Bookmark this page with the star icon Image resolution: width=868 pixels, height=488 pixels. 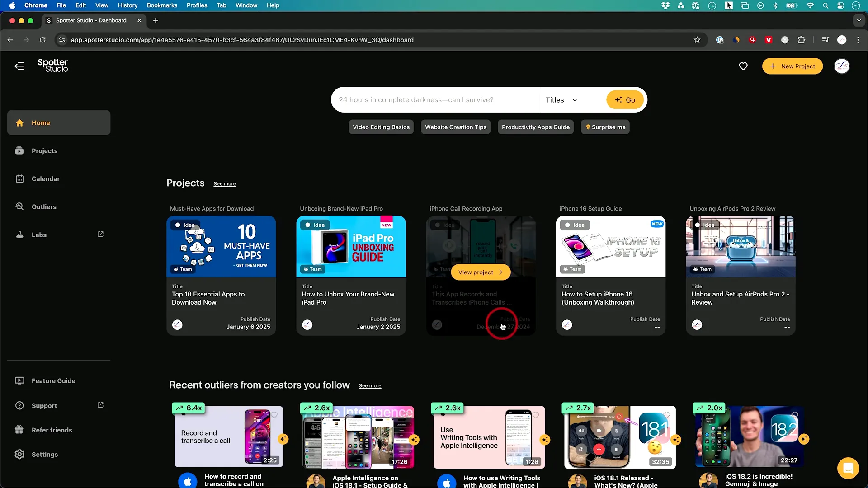tap(697, 40)
